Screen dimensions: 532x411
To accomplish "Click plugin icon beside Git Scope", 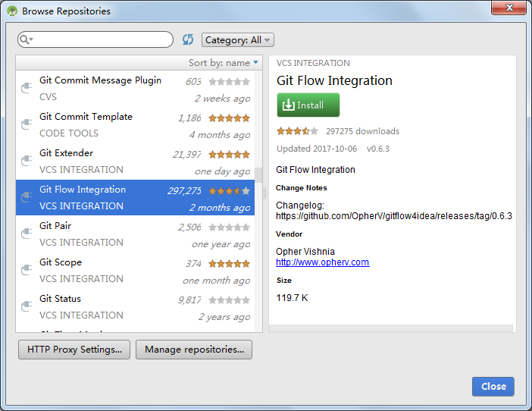I will (x=27, y=270).
